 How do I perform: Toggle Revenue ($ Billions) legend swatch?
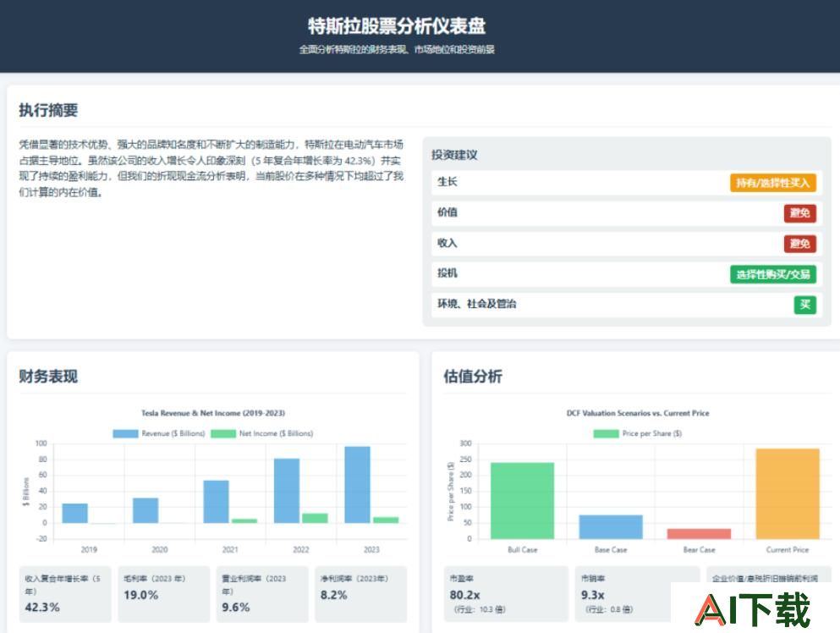pos(125,433)
